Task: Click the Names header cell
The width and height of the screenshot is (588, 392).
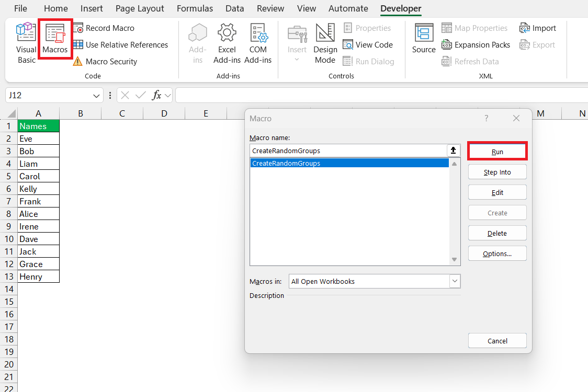Action: point(38,126)
